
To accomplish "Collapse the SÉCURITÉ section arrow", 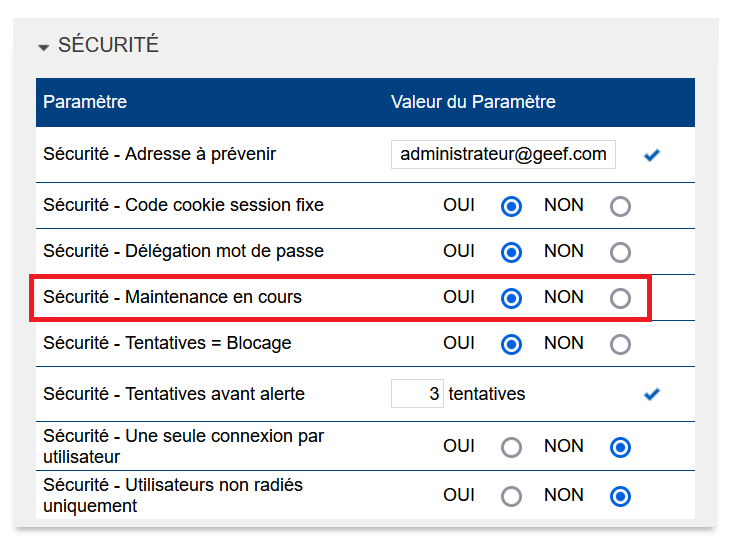I will pyautogui.click(x=44, y=47).
